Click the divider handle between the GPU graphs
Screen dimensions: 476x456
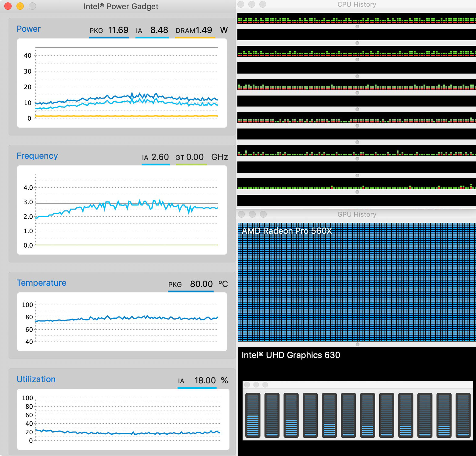coord(358,344)
